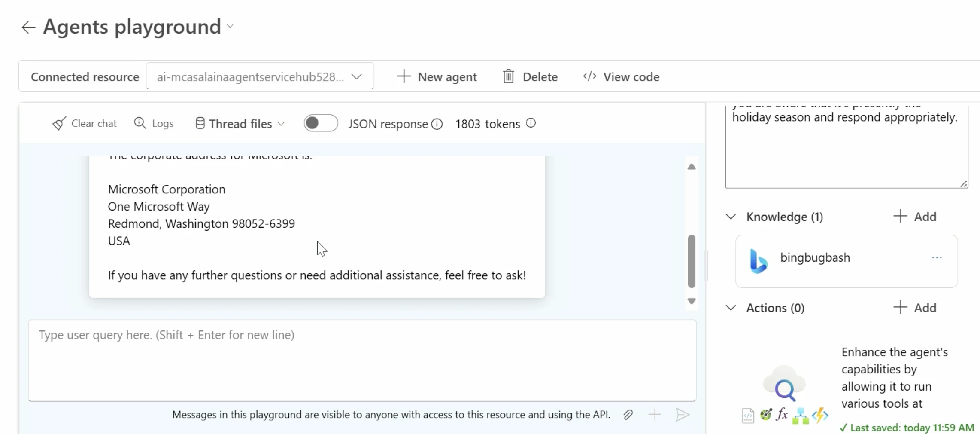The image size is (980, 434).
Task: Click the Enhance the agent's capabilities text
Action: [895, 378]
